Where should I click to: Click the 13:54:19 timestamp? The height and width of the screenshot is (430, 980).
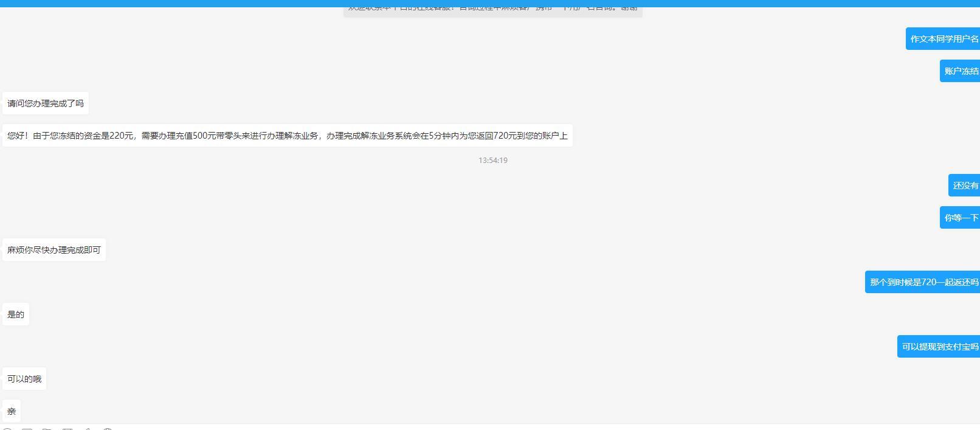[x=493, y=161]
